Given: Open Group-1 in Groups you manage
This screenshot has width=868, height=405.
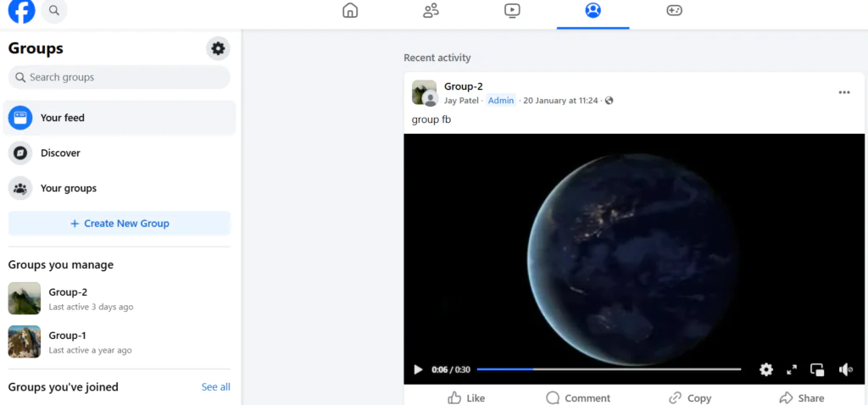Looking at the screenshot, I should pos(119,342).
